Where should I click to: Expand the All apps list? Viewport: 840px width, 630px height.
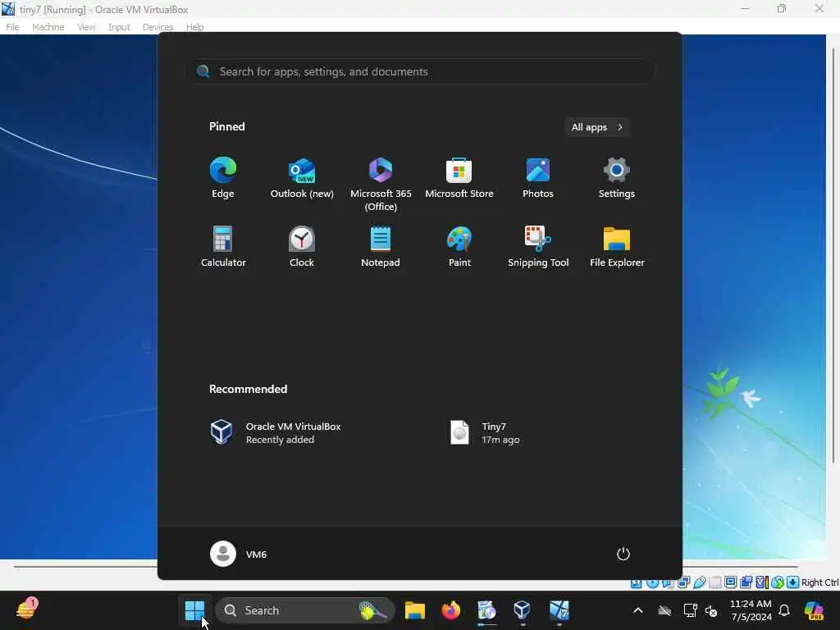click(x=597, y=127)
